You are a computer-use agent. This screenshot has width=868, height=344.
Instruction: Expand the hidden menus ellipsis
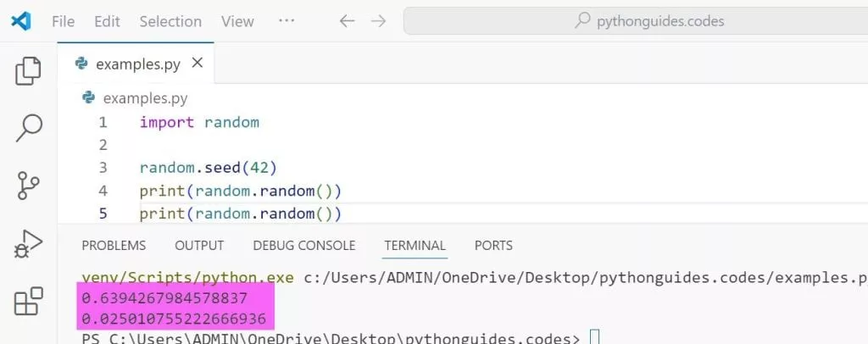click(x=287, y=21)
